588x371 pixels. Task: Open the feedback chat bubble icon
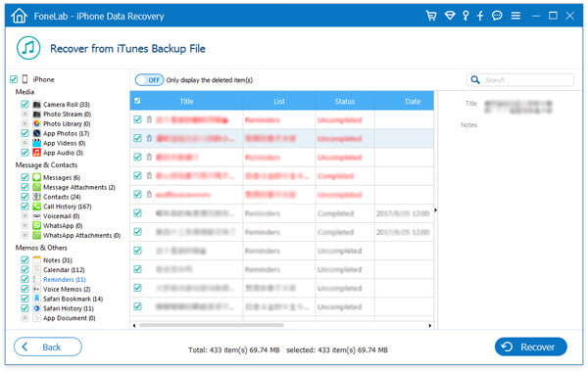point(497,16)
